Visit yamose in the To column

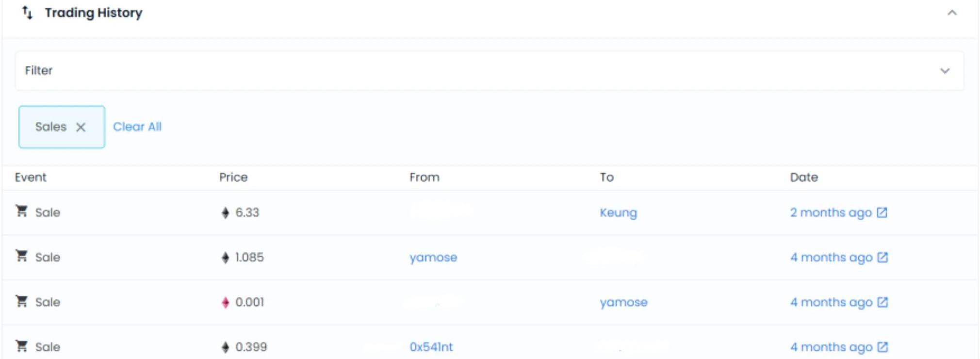coord(623,302)
